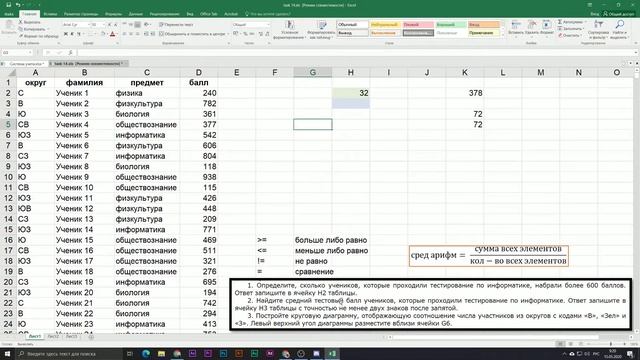The image size is (640, 360).
Task: Apply the Обычный cell style
Action: [x=352, y=24]
